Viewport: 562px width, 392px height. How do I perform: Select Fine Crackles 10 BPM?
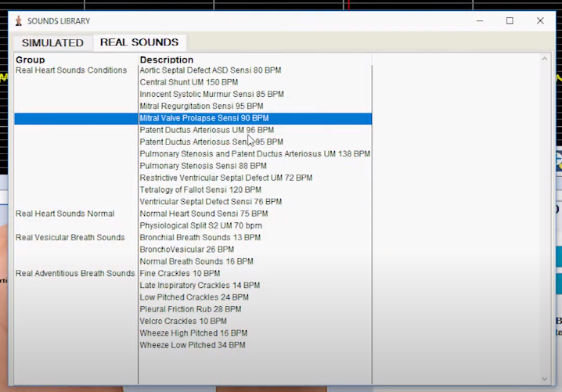(180, 273)
